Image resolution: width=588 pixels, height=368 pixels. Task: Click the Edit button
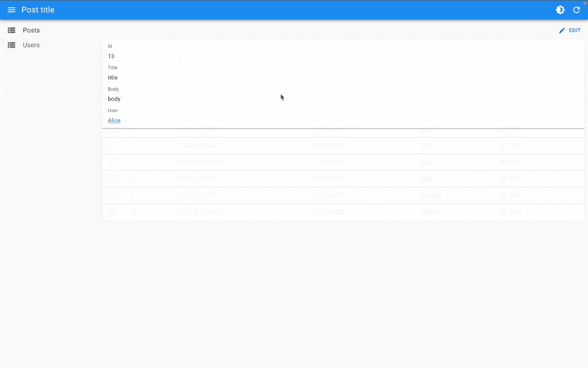click(570, 30)
